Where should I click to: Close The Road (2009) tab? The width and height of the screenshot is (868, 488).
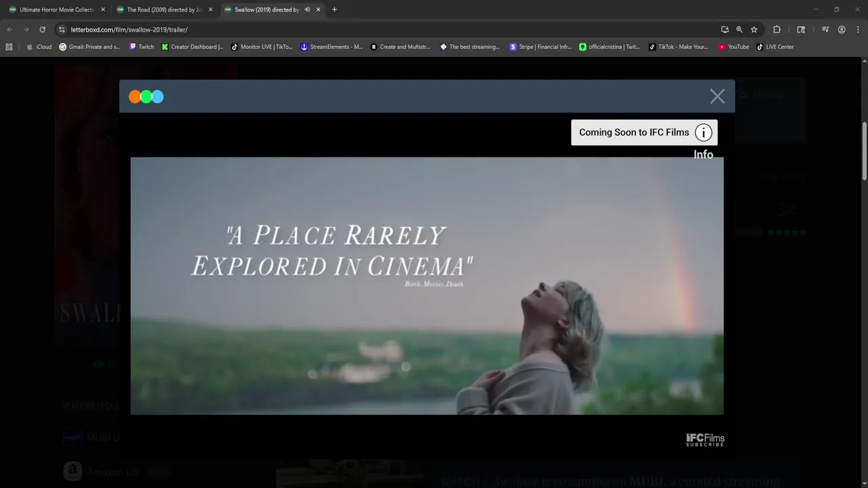coord(210,9)
